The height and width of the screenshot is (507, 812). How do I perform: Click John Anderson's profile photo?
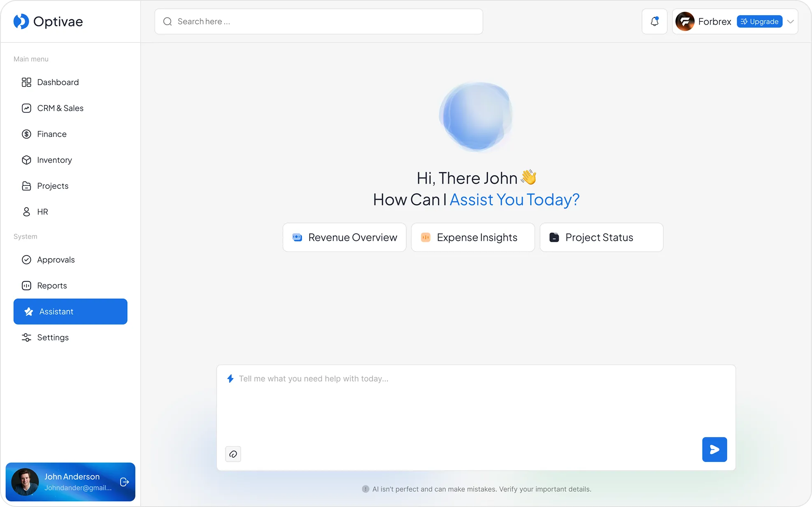click(25, 482)
